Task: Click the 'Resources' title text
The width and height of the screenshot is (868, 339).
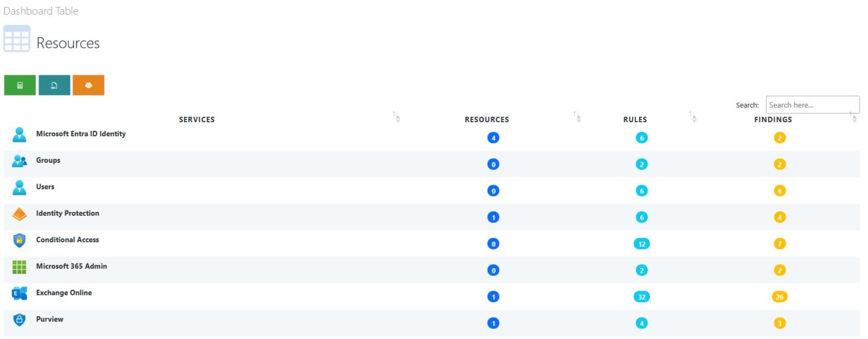Action: coord(68,43)
